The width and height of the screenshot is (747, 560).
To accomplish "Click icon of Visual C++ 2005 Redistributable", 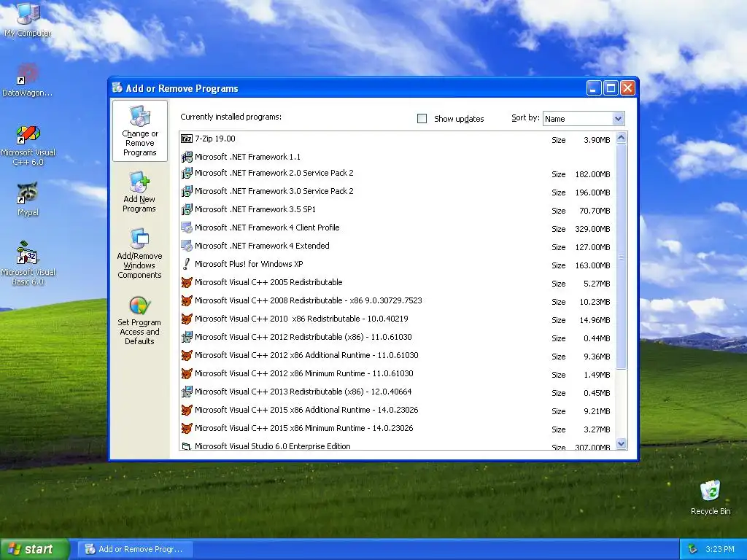I will pyautogui.click(x=187, y=282).
